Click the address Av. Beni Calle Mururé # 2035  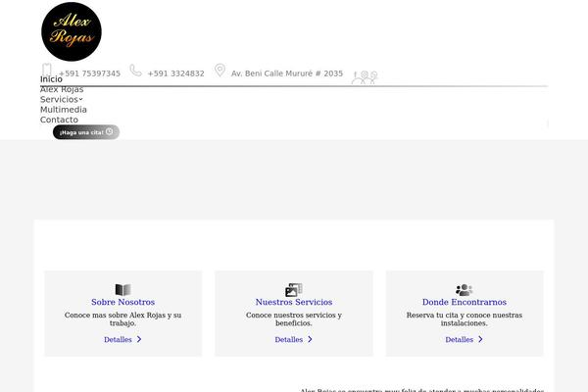(287, 73)
